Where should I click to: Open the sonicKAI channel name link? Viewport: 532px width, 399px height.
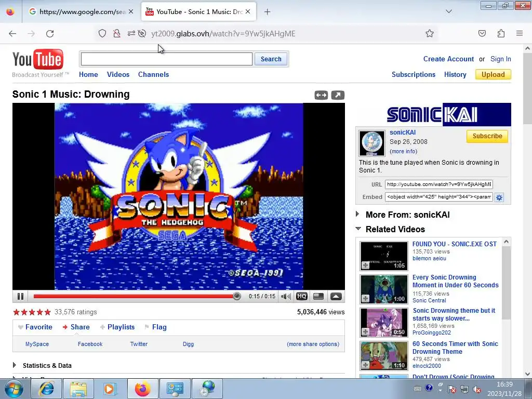[403, 132]
